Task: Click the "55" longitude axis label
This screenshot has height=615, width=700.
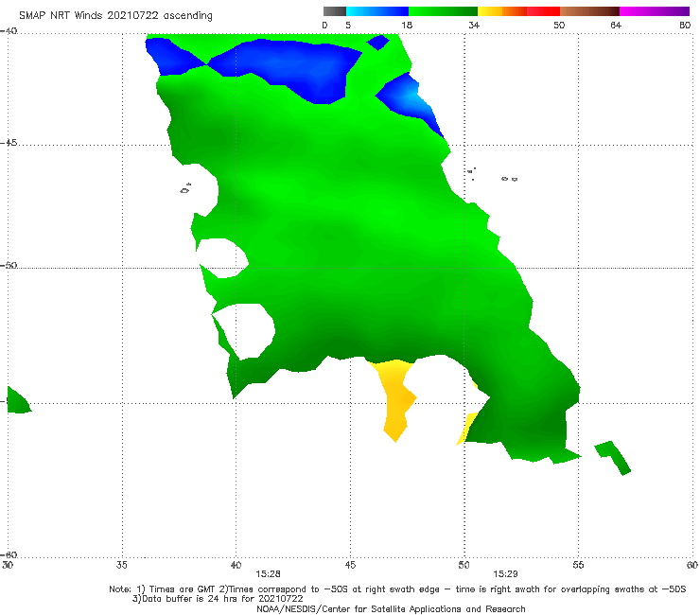Action: [578, 566]
